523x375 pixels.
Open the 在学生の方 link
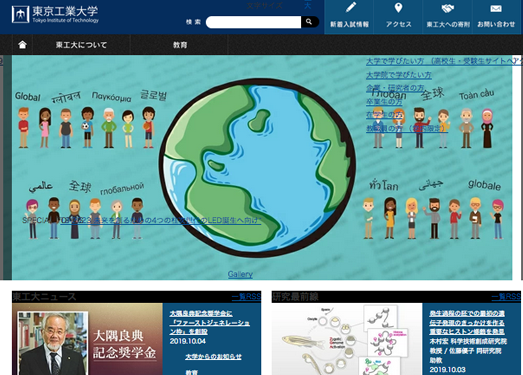(385, 115)
